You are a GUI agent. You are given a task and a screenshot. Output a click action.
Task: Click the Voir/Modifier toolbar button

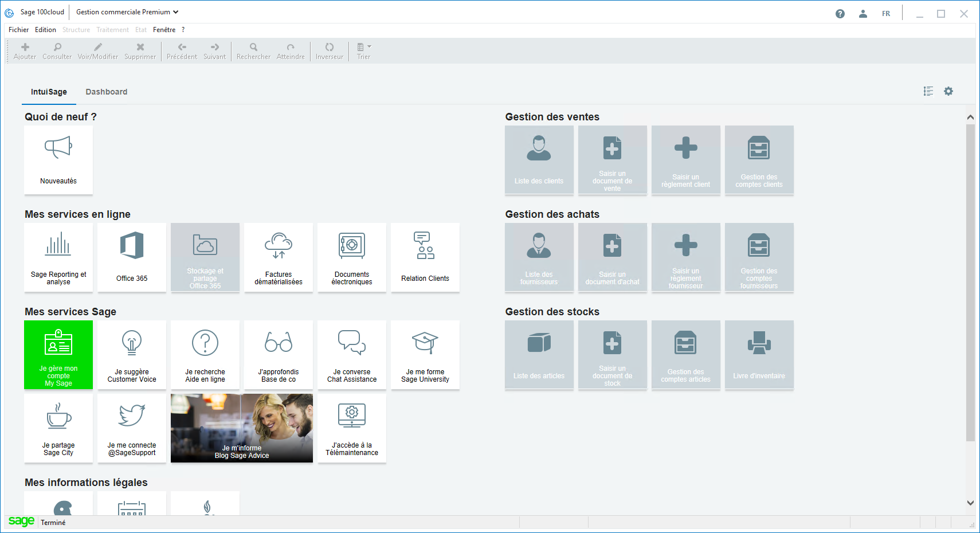pos(98,51)
